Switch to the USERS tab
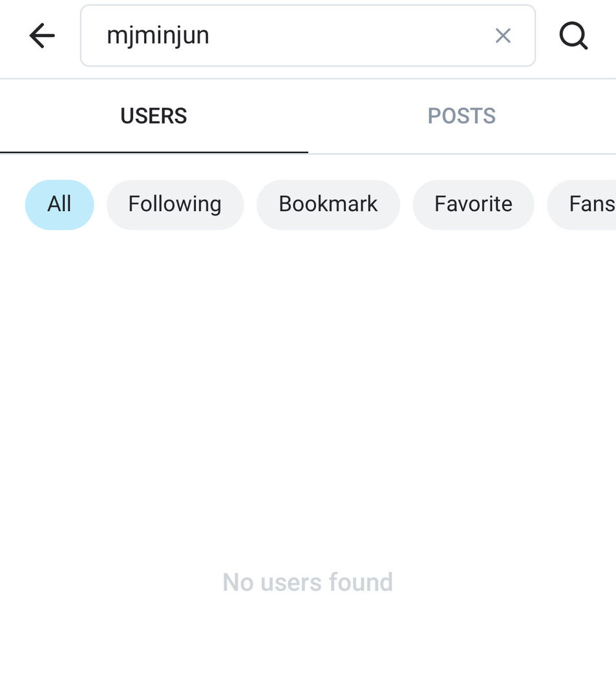Screen dimensions: 616x698 tap(154, 116)
